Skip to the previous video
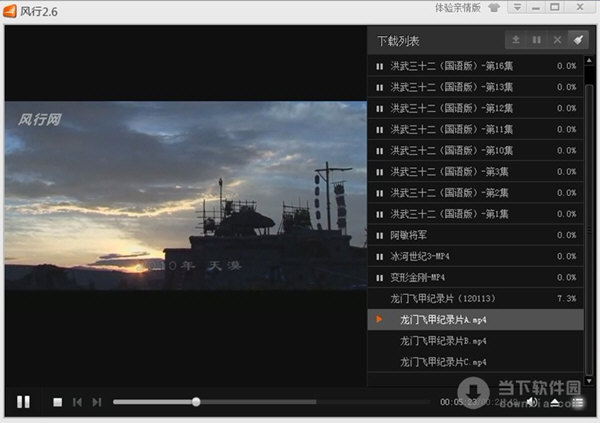The image size is (600, 423). [77, 402]
